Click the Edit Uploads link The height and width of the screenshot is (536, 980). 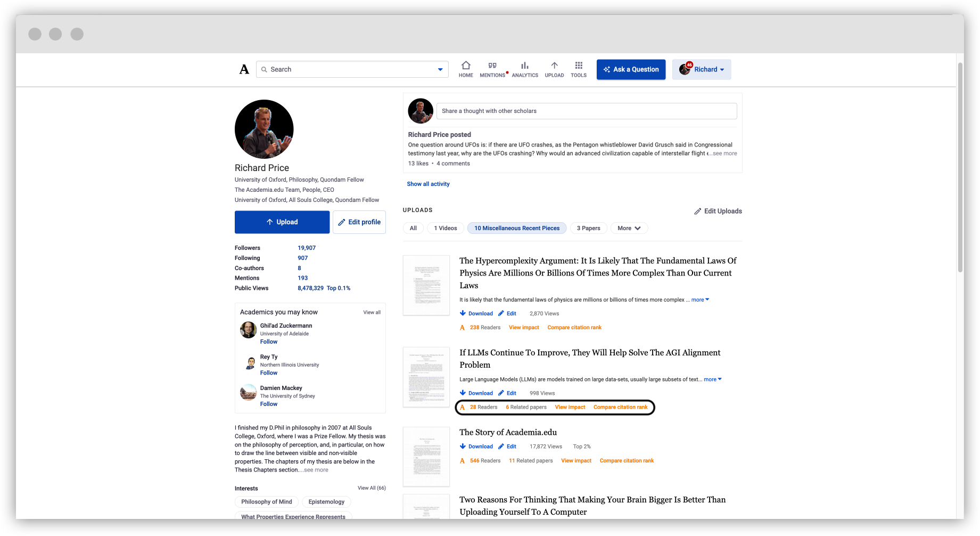(x=718, y=212)
